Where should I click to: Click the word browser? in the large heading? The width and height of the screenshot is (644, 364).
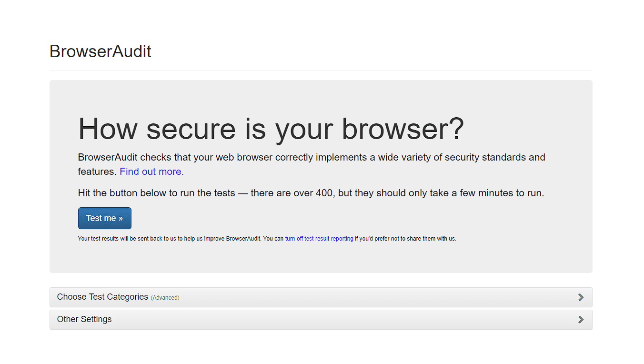click(403, 129)
